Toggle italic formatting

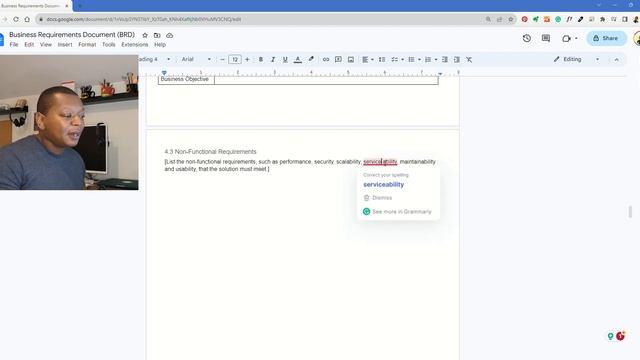273,60
